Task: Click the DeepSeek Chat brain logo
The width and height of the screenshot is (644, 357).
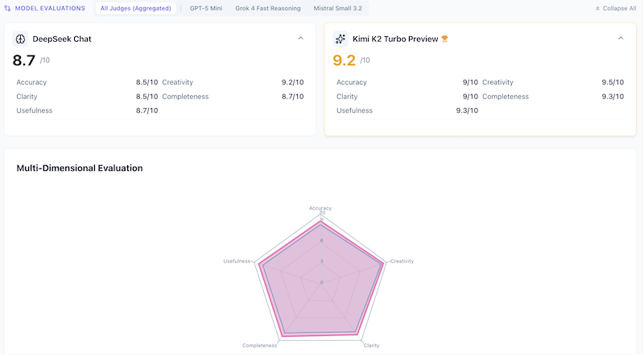Action: [20, 39]
